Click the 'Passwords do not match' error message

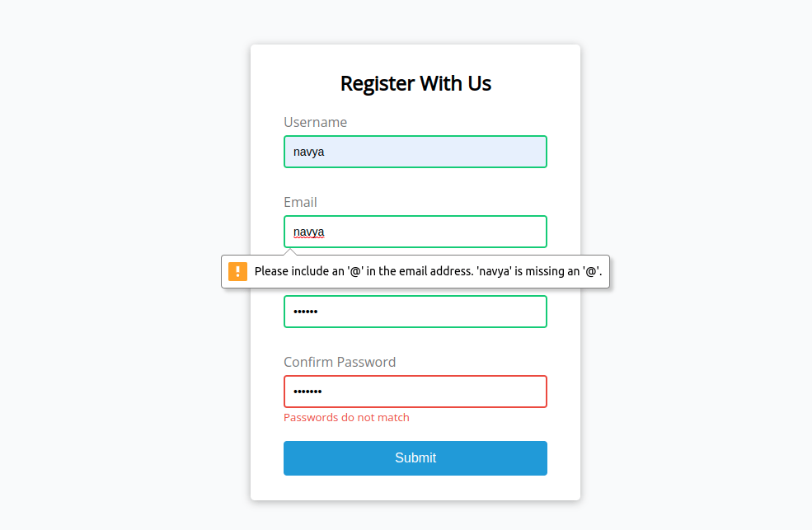pyautogui.click(x=346, y=417)
